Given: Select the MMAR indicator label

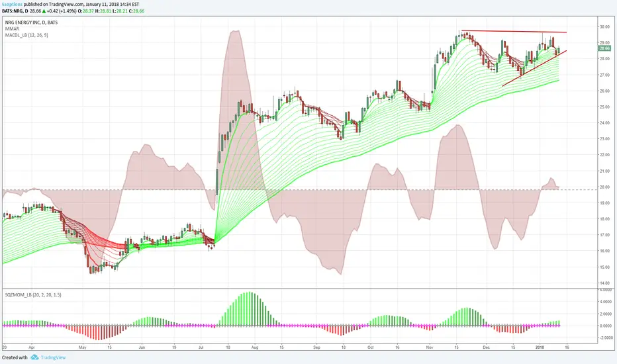Looking at the screenshot, I should (12, 28).
